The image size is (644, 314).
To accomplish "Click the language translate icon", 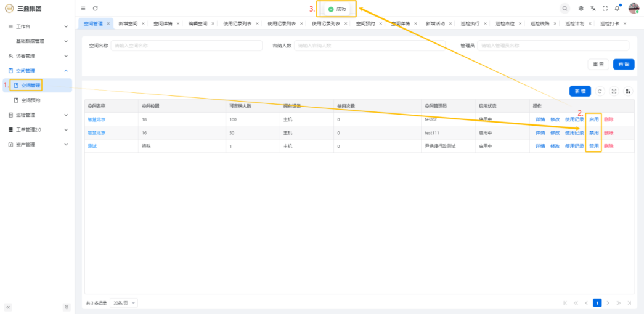I will (x=593, y=9).
